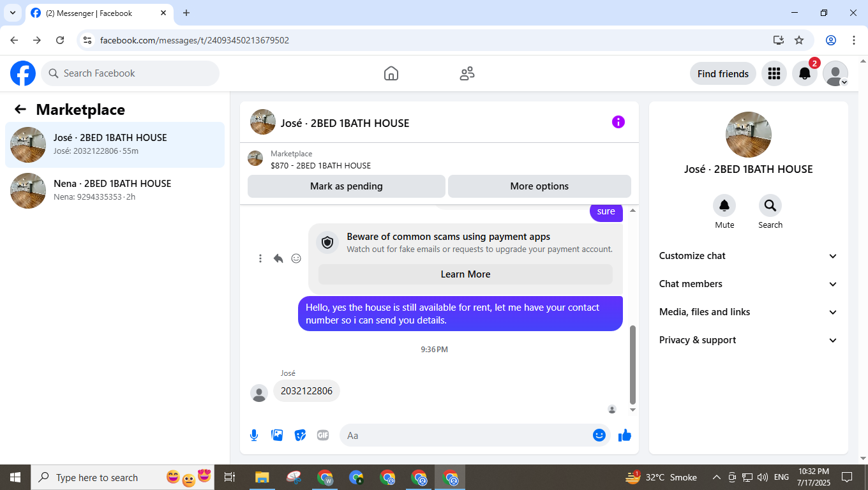Viewport: 868px width, 490px height.
Task: View site information icon in address bar
Action: [x=88, y=40]
